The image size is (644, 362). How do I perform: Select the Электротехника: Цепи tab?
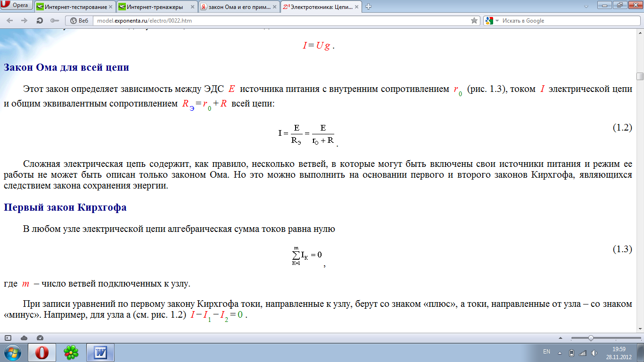tap(321, 7)
